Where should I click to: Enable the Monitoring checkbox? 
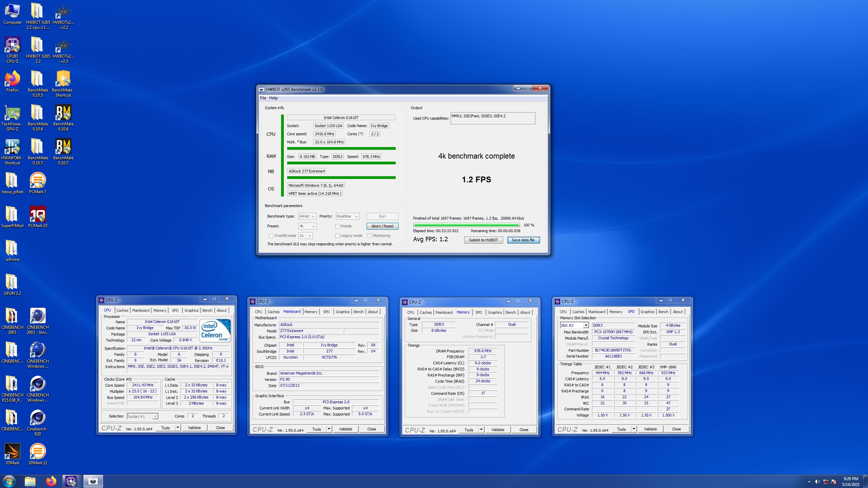coord(370,236)
